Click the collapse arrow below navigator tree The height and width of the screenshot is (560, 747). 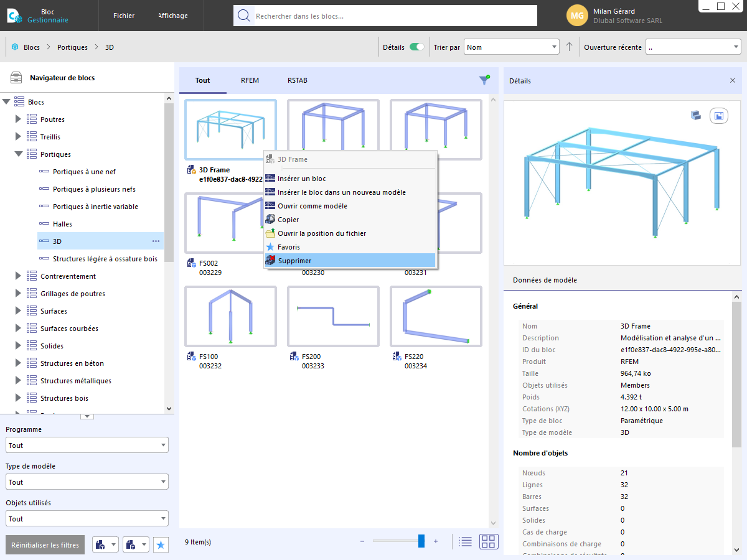click(x=87, y=416)
